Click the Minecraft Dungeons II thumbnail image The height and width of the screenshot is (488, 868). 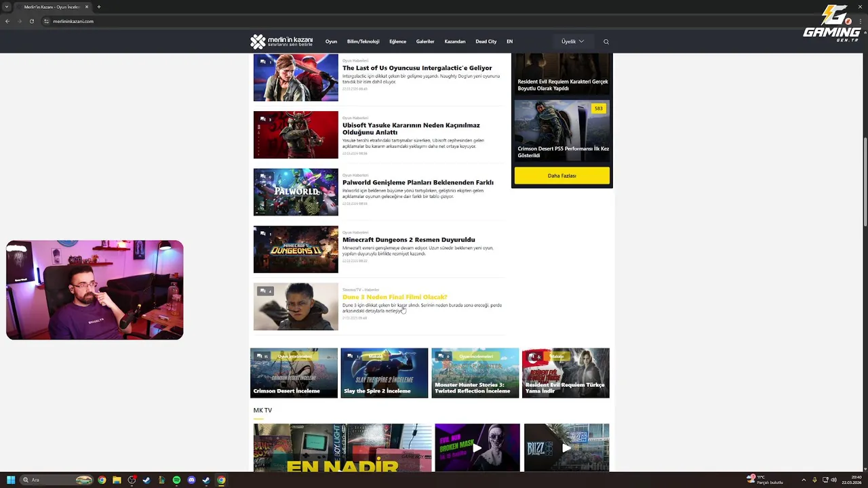296,249
